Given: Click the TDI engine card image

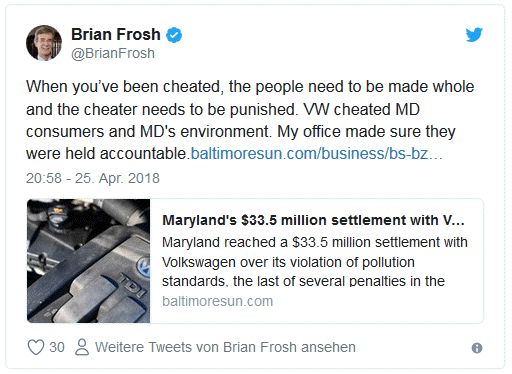Looking at the screenshot, I should [x=89, y=261].
